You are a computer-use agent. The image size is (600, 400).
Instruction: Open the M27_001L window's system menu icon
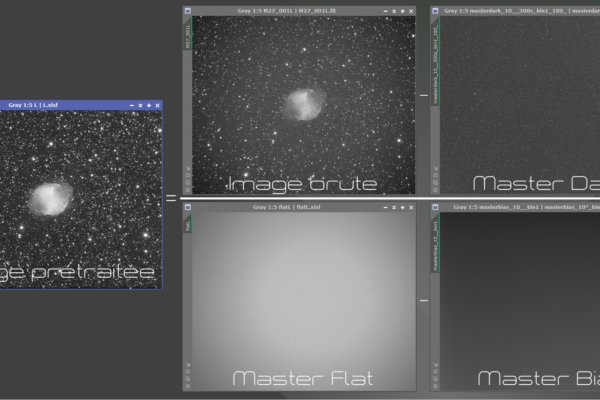188,11
